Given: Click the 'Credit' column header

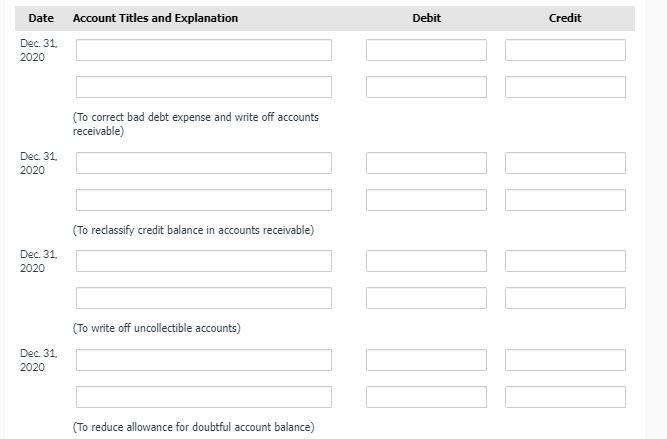Looking at the screenshot, I should click(x=565, y=18).
